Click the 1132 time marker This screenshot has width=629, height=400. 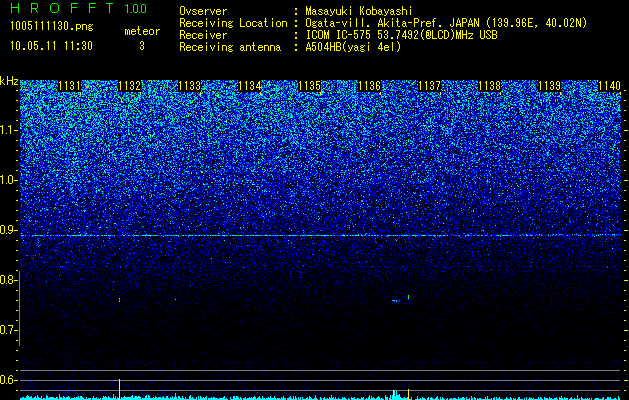pos(130,86)
